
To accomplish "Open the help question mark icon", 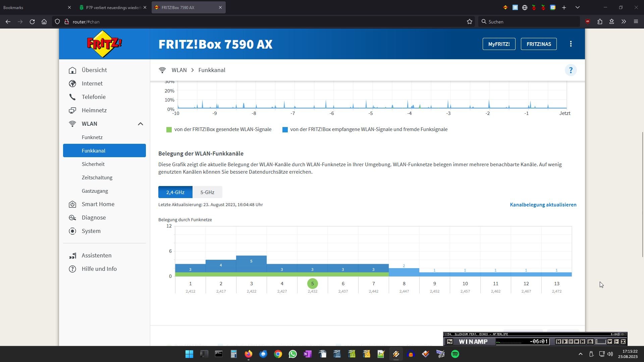I will (571, 70).
